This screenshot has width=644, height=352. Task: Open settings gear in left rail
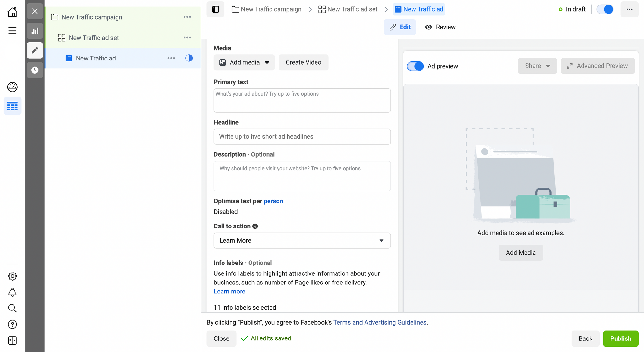tap(12, 276)
